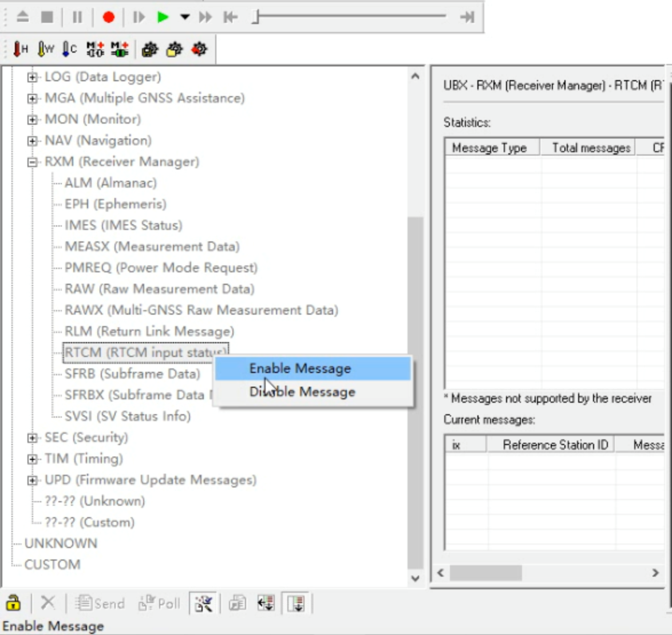Open the dropdown arrow beside Play
This screenshot has height=635, width=672.
pos(185,17)
